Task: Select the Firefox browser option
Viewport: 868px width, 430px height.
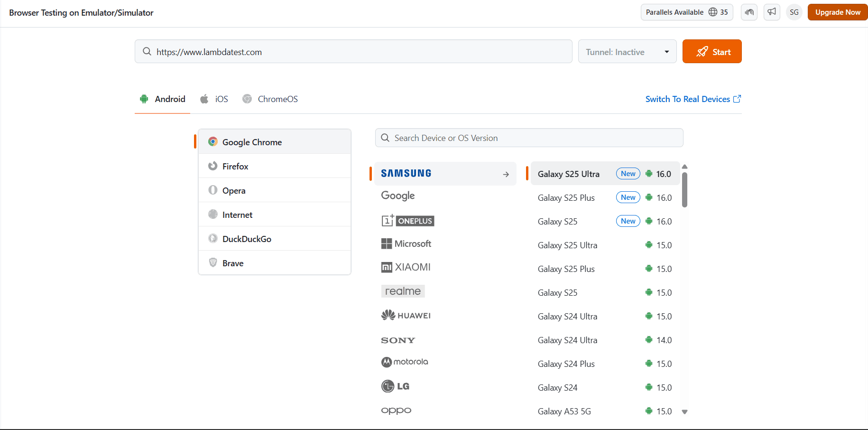Action: coord(235,166)
